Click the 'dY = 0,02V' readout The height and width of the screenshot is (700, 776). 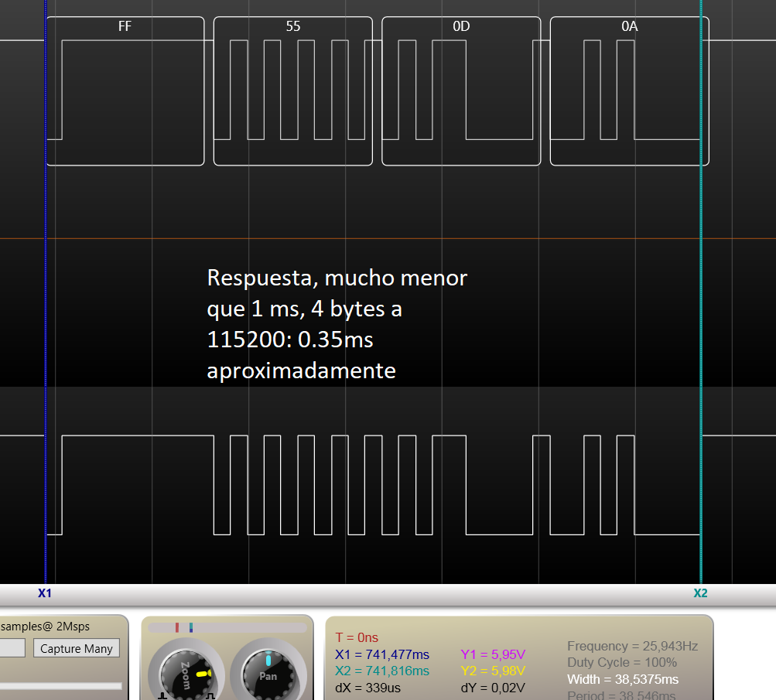click(x=493, y=688)
